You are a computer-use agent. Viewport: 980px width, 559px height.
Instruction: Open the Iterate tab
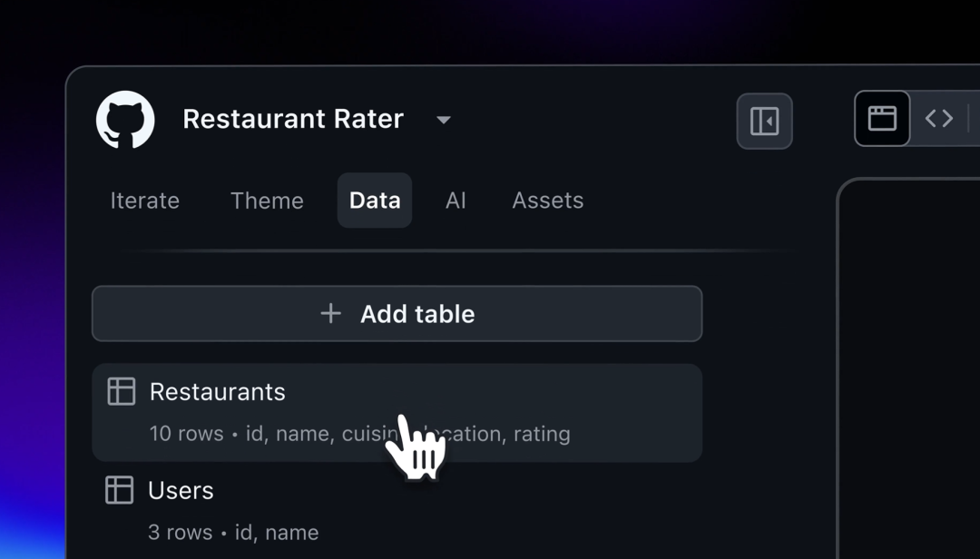point(145,201)
